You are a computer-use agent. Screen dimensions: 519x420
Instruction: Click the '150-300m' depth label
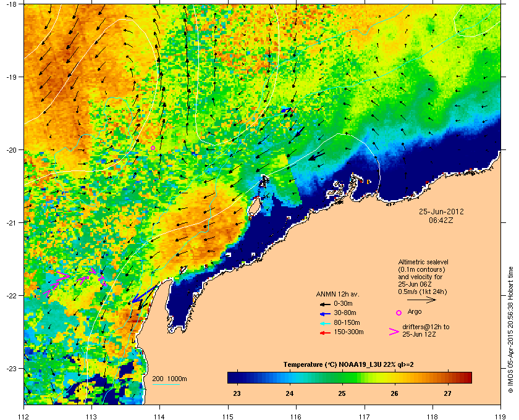pyautogui.click(x=348, y=332)
